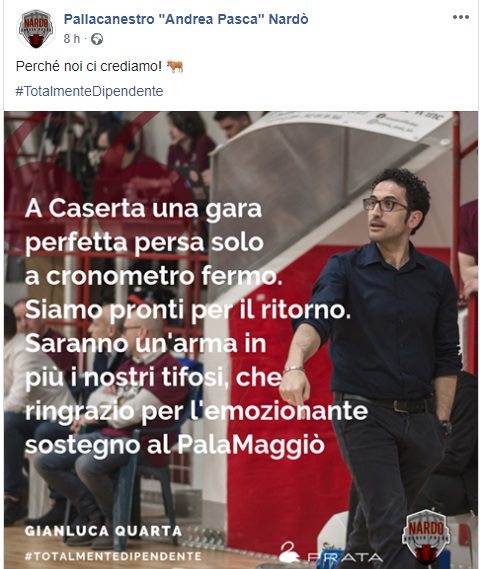Click the Nardò page profile picture
The height and width of the screenshot is (569, 480).
pos(36,29)
